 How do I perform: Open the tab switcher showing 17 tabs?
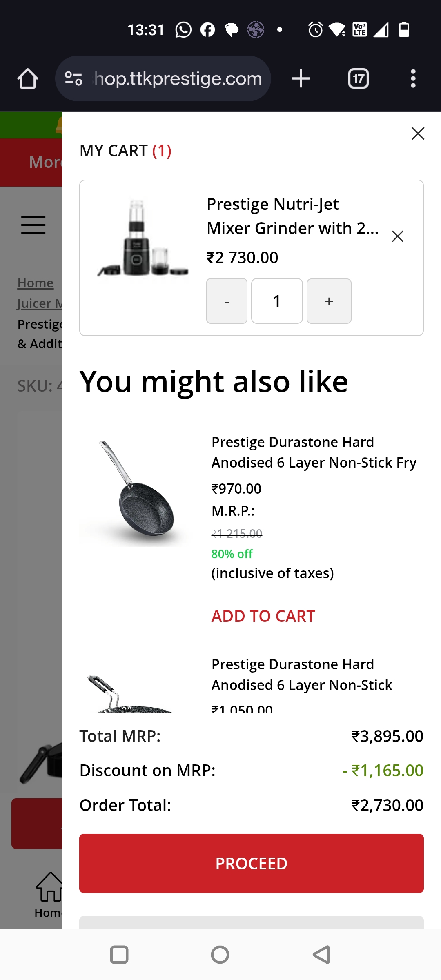pyautogui.click(x=358, y=78)
